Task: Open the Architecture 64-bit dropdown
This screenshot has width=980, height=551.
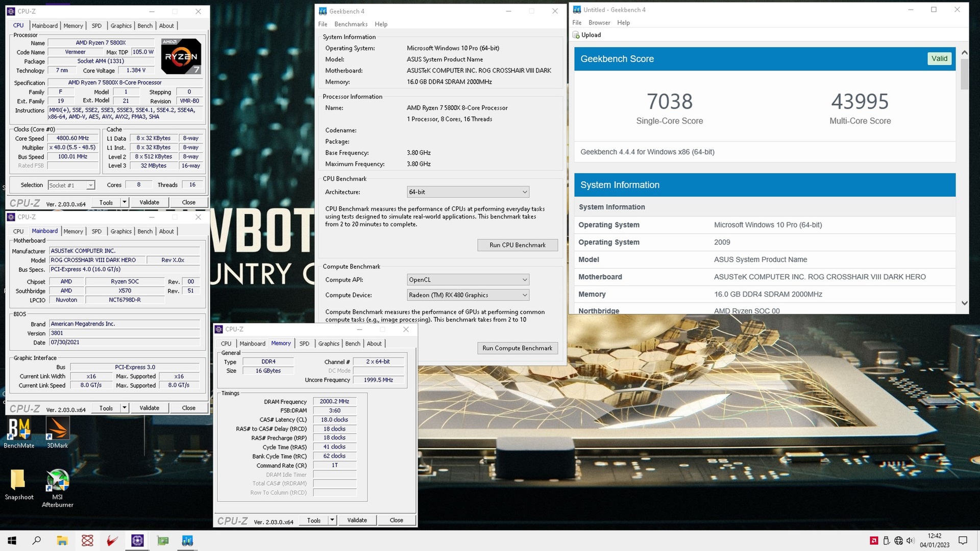Action: pyautogui.click(x=468, y=192)
